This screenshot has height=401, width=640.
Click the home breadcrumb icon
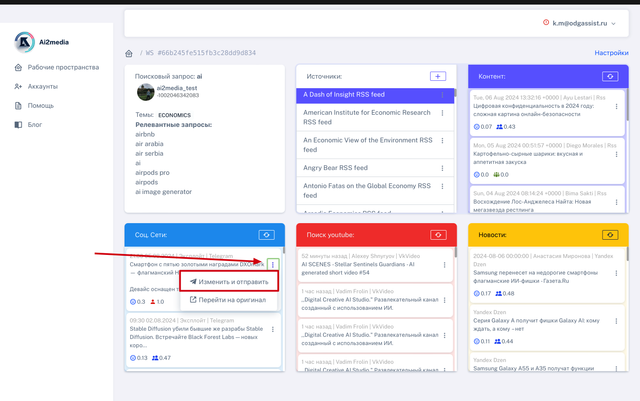point(129,53)
